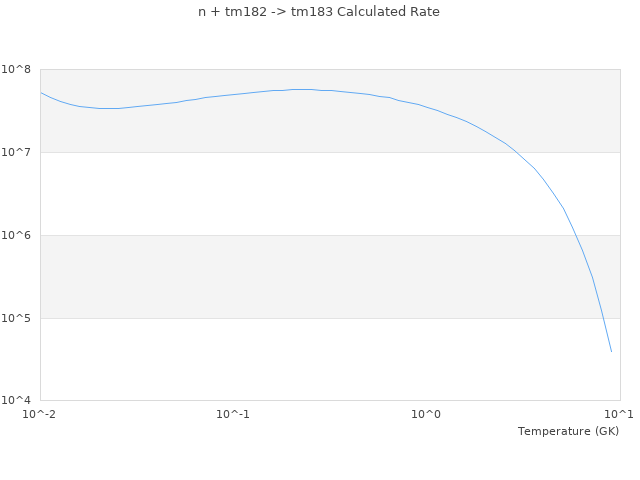Screen dimensions: 640x480
Task: Click where the curve crosses the 10^5 gridline
Action: pyautogui.click(x=600, y=318)
